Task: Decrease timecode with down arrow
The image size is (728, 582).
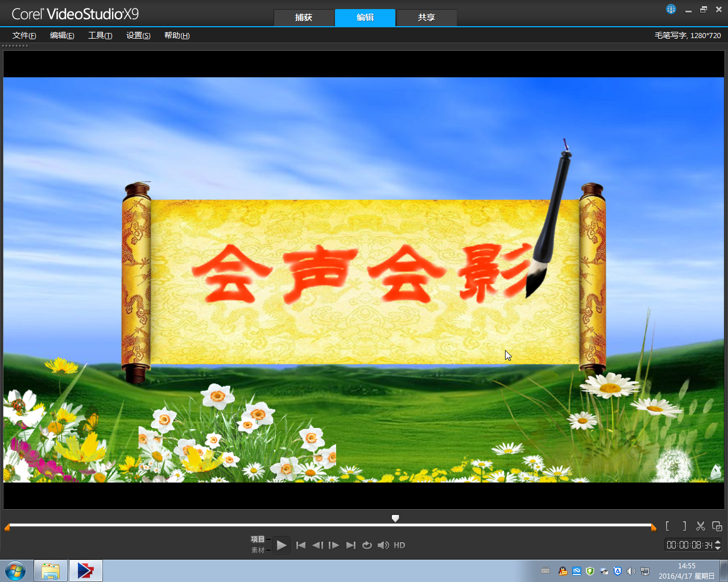Action: point(718,548)
